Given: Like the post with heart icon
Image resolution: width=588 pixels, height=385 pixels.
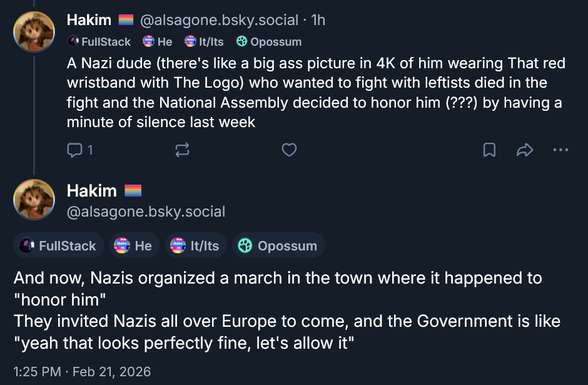Looking at the screenshot, I should pyautogui.click(x=289, y=150).
